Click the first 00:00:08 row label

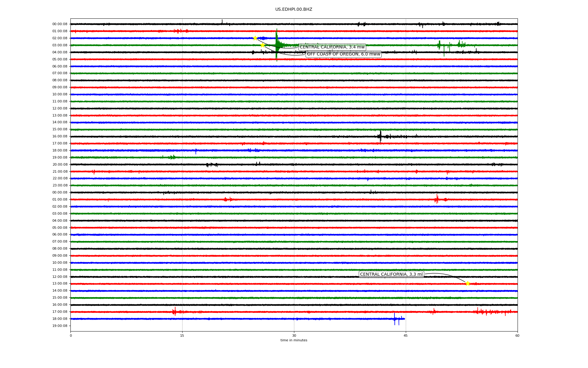point(60,24)
